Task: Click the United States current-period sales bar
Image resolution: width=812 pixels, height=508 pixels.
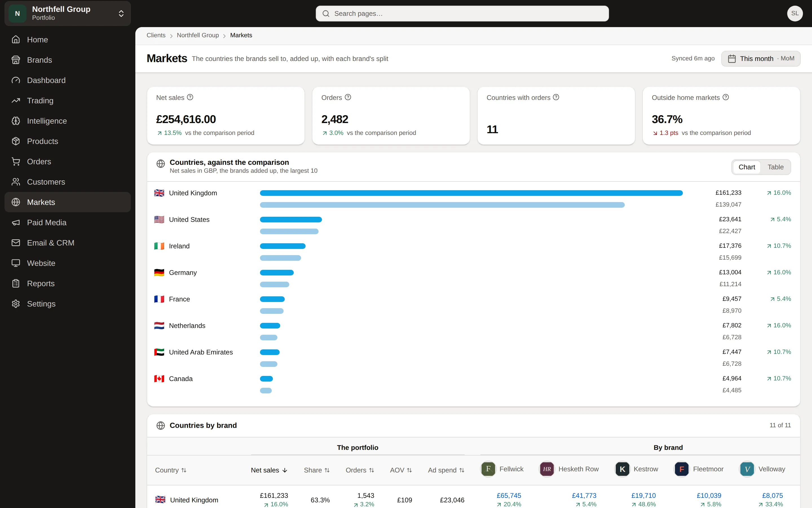Action: 291,219
